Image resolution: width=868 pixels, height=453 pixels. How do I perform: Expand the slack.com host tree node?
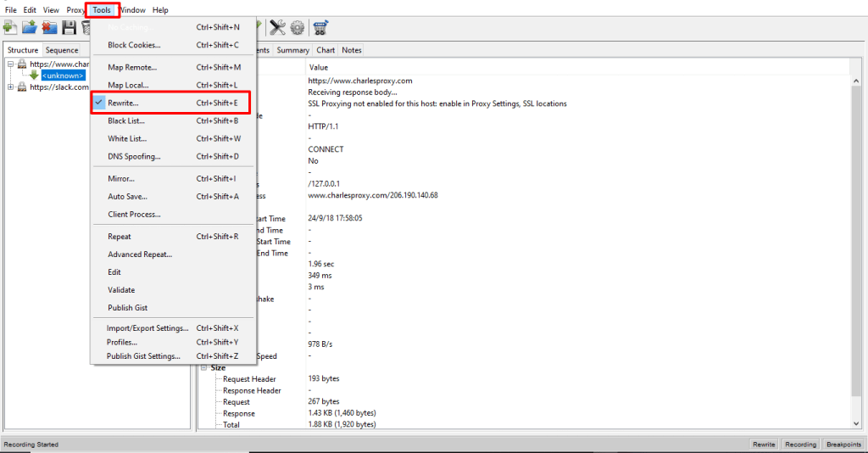10,87
